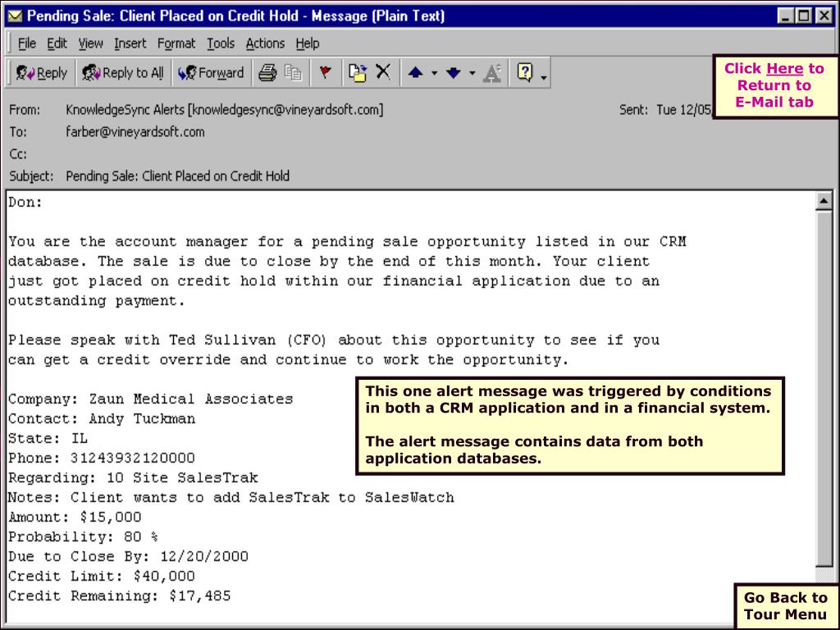The height and width of the screenshot is (630, 840).
Task: Open the Help question mark icon
Action: click(x=525, y=72)
